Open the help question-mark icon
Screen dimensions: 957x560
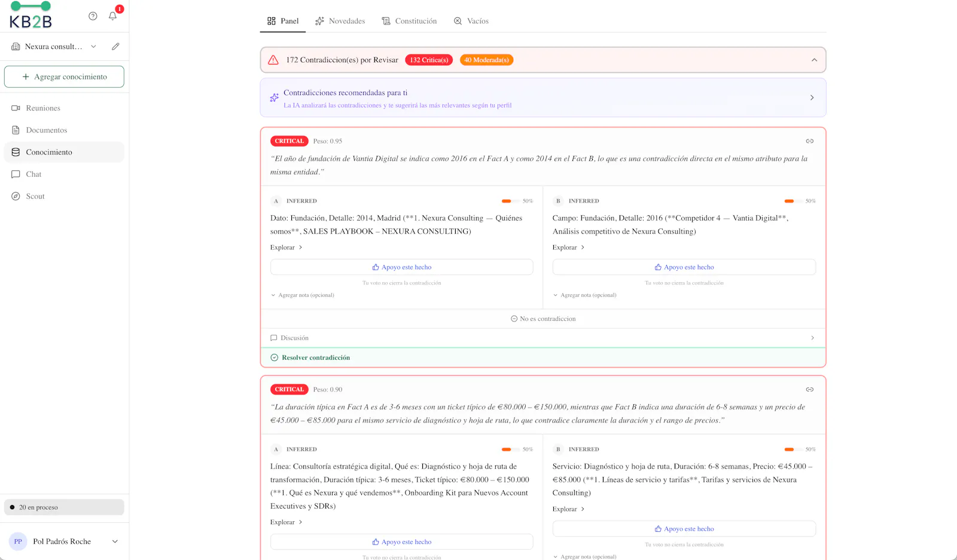pyautogui.click(x=93, y=16)
